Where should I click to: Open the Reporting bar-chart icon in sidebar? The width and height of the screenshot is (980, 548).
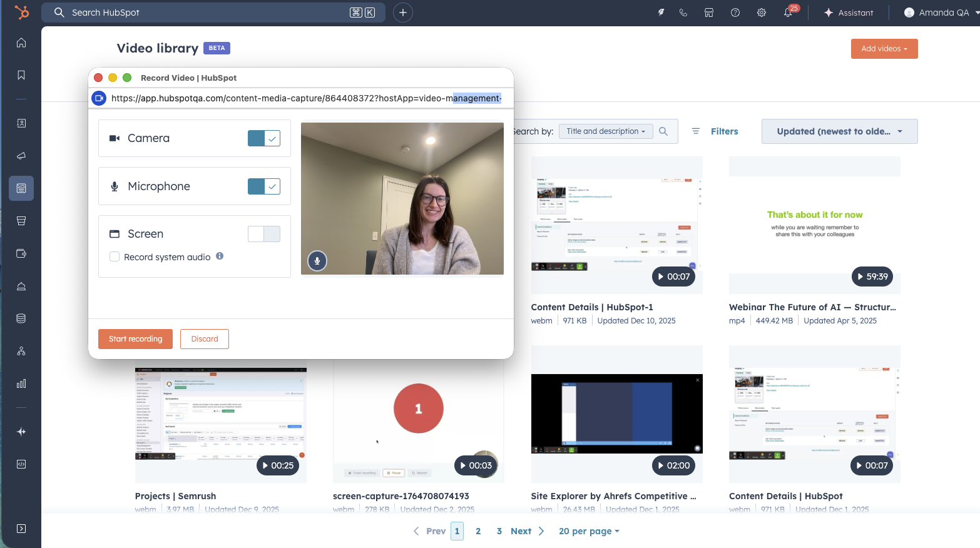21,383
